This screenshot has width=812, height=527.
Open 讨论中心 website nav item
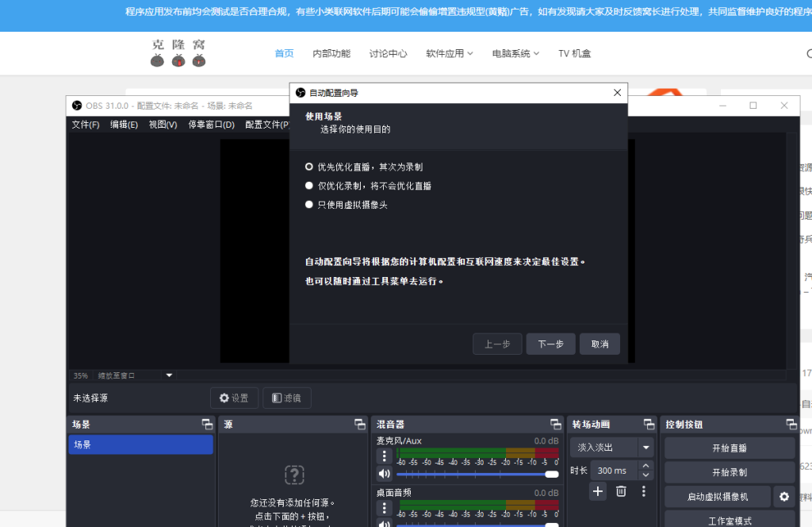click(388, 53)
